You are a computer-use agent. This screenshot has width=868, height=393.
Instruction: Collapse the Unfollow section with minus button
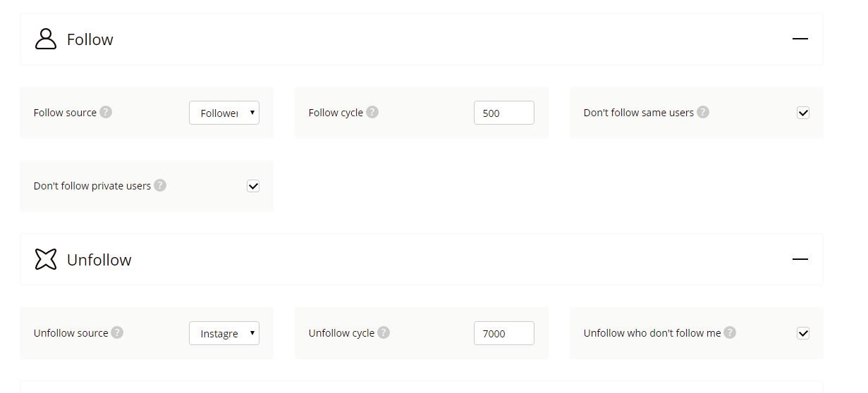pos(800,259)
